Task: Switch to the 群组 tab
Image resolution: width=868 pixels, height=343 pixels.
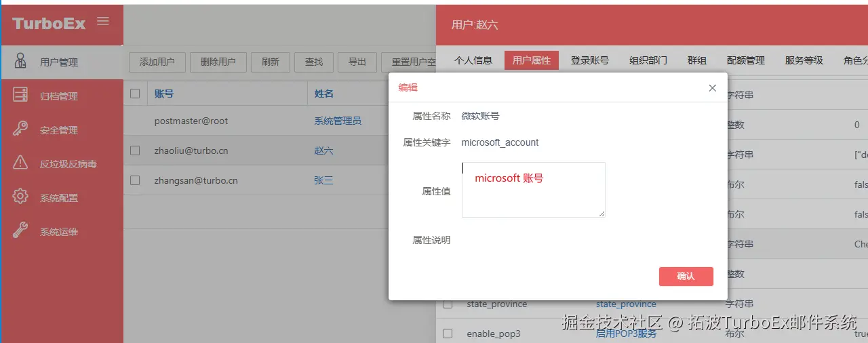Action: pos(697,60)
